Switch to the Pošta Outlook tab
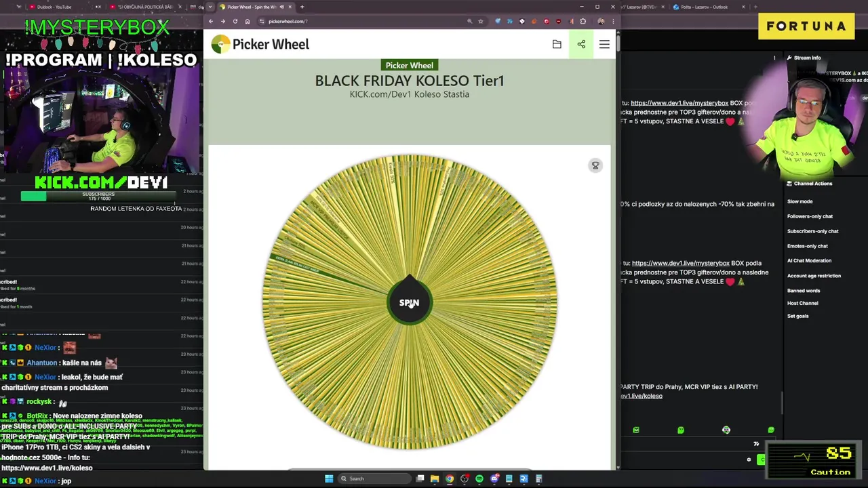 (705, 7)
